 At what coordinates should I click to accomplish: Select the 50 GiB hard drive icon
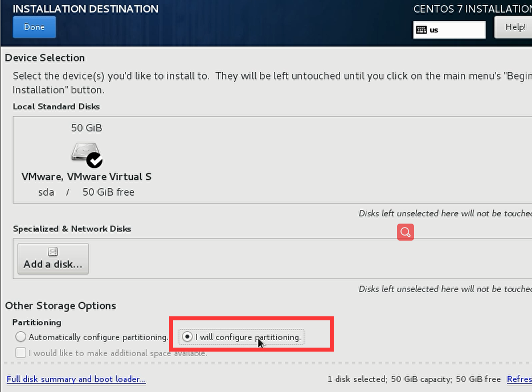tap(84, 152)
